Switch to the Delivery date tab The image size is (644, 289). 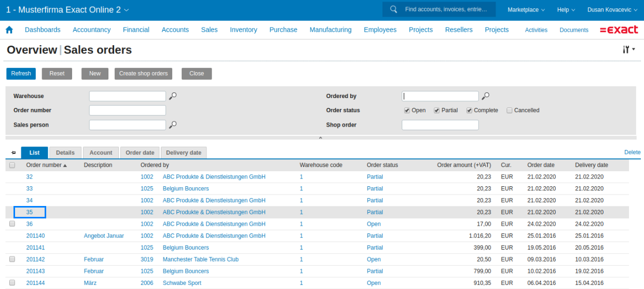point(184,153)
